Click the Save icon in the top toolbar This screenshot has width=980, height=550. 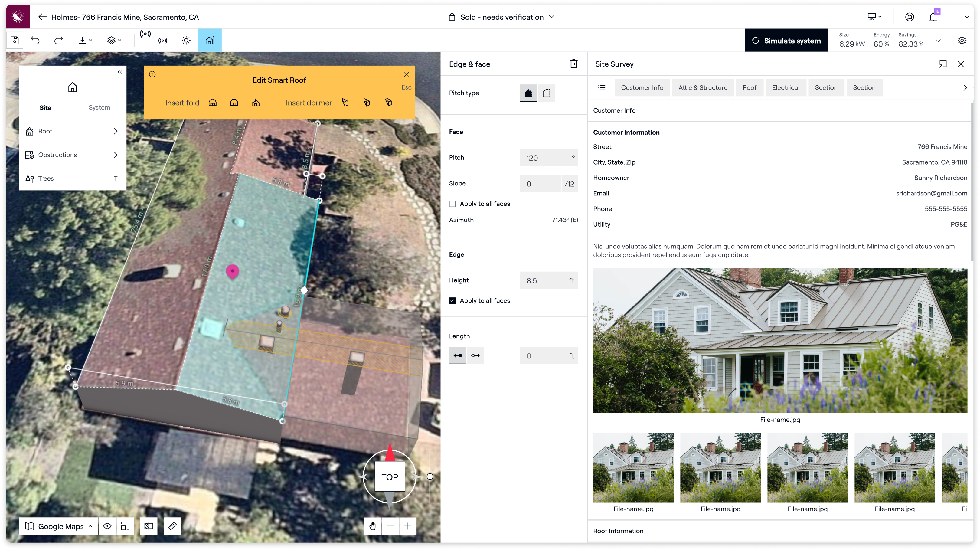(15, 40)
